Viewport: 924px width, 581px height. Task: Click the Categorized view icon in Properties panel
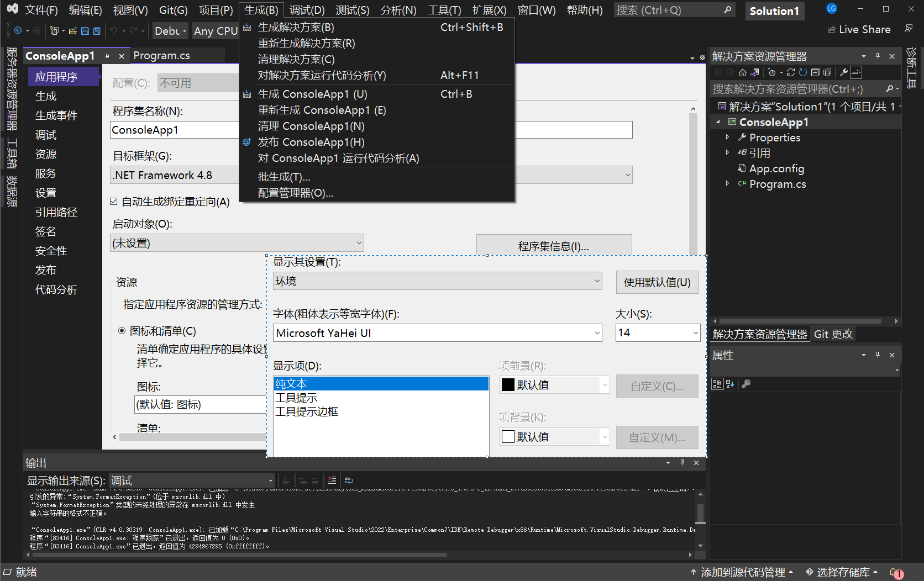[717, 384]
